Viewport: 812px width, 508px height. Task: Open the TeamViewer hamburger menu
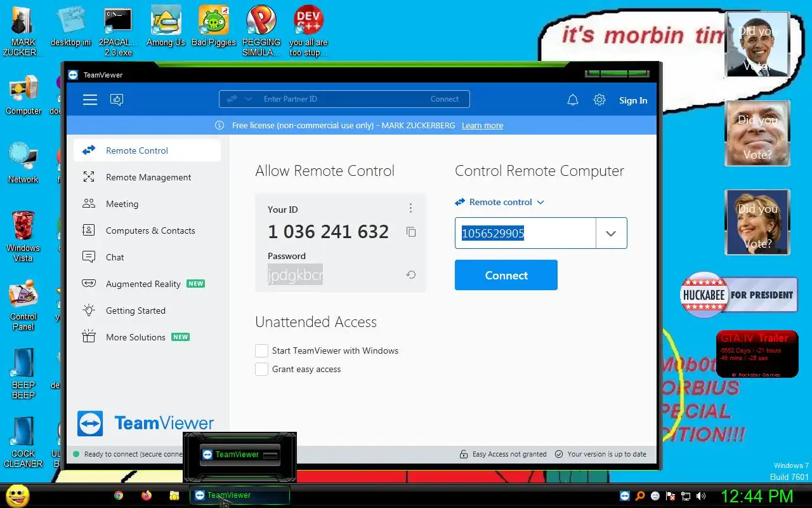[90, 100]
